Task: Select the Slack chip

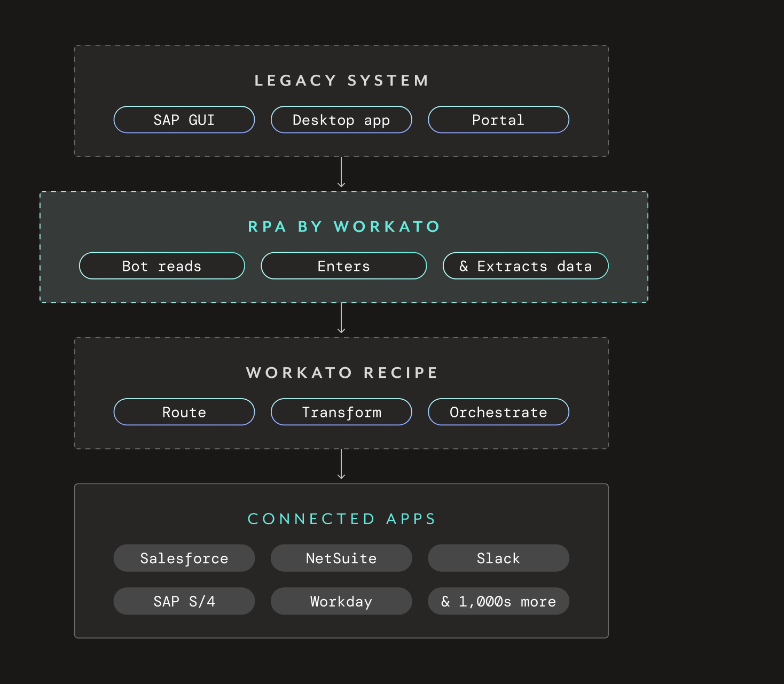Action: tap(498, 558)
